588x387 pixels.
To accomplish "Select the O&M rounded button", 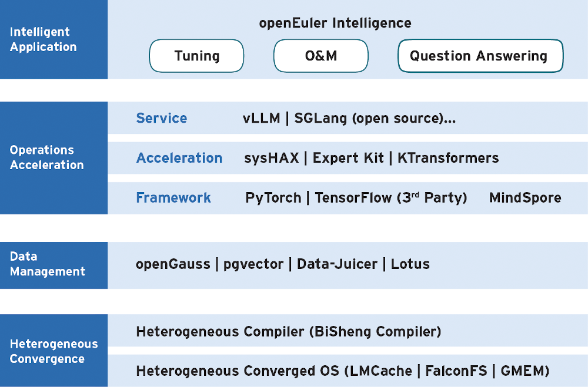I will pyautogui.click(x=321, y=56).
